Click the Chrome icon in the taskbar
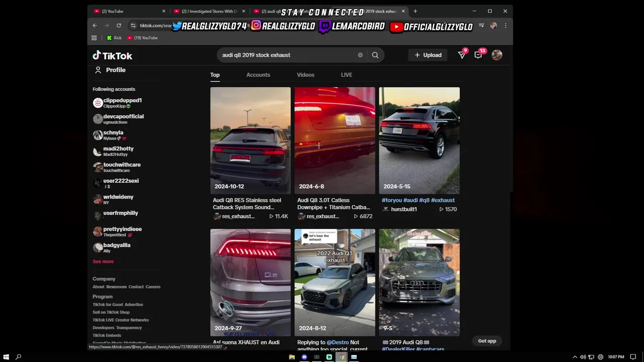This screenshot has height=362, width=644. (342, 357)
